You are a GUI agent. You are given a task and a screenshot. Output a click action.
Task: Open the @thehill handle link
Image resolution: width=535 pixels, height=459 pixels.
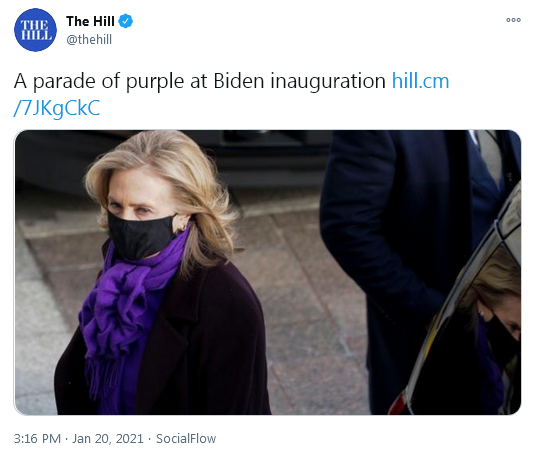[89, 40]
